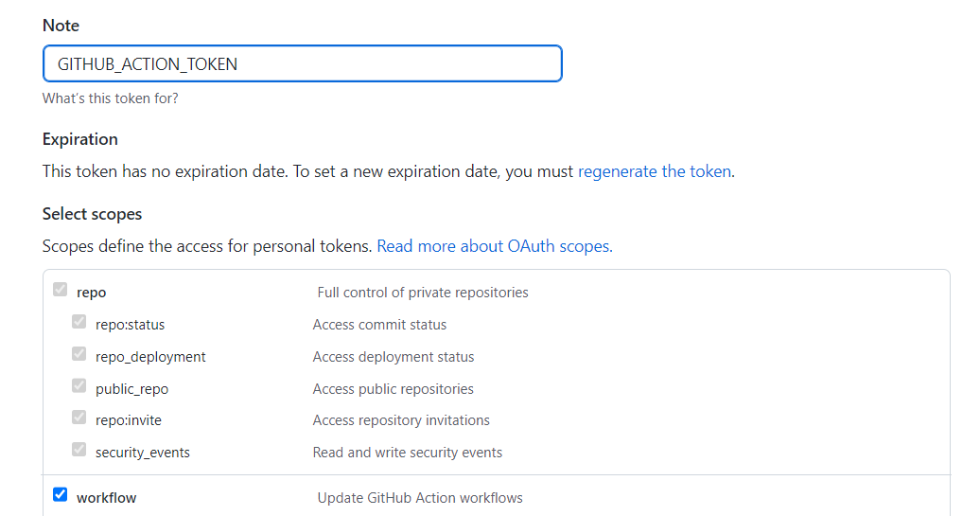This screenshot has height=516, width=980.
Task: Toggle the security_events checkbox
Action: click(x=79, y=450)
